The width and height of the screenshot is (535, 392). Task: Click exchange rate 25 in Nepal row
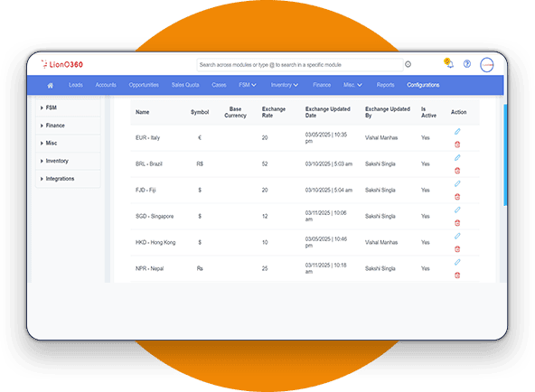[265, 268]
